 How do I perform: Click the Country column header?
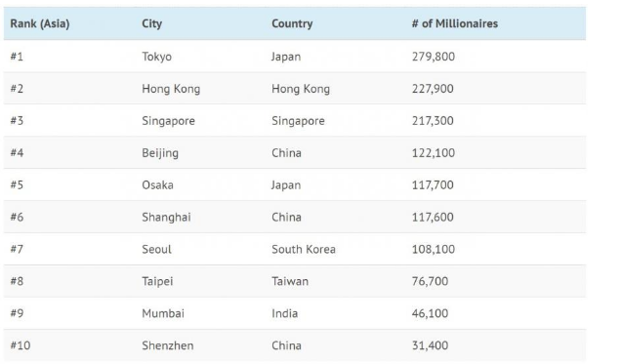(x=292, y=23)
